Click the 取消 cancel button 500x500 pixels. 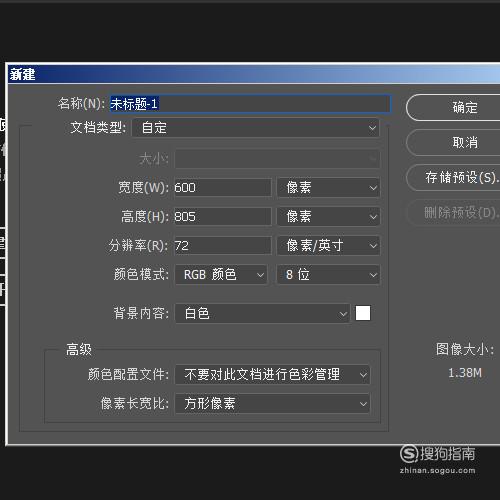click(453, 143)
